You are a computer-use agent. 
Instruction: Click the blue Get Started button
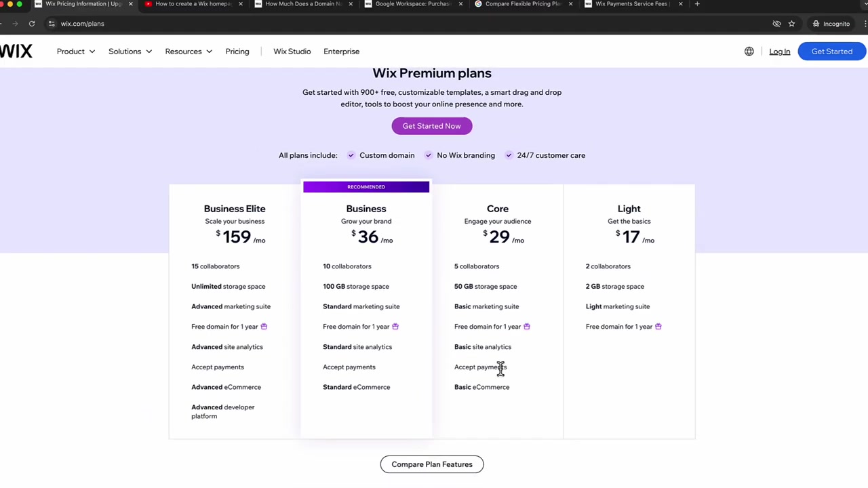(832, 52)
